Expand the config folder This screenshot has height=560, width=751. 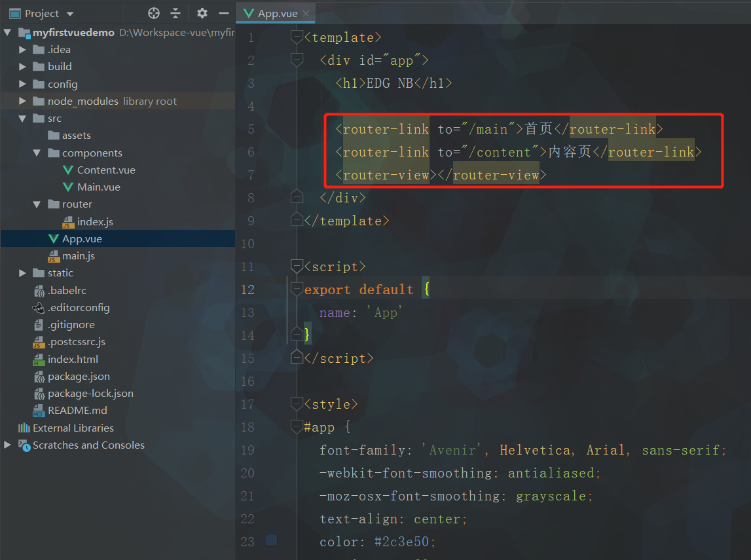pyautogui.click(x=22, y=84)
